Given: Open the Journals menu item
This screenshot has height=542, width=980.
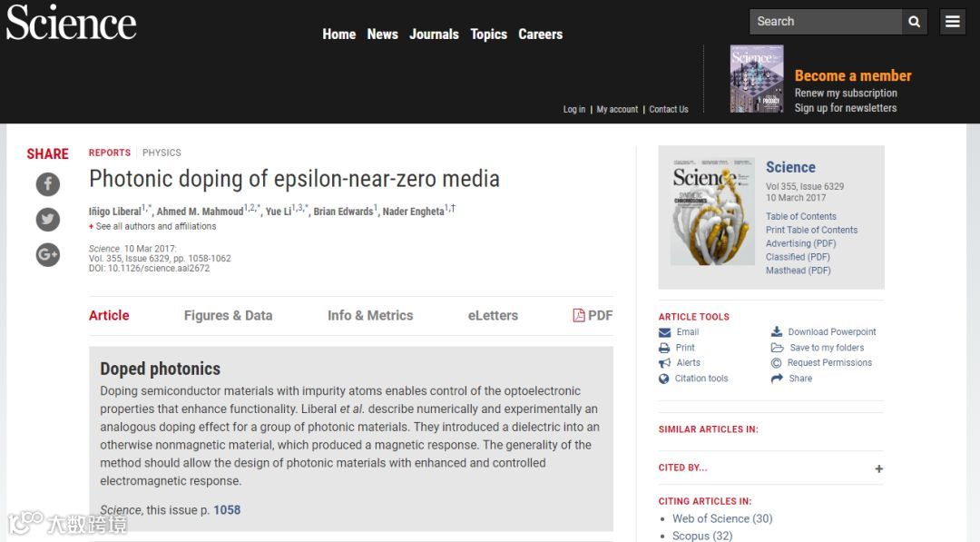Looking at the screenshot, I should 434,34.
